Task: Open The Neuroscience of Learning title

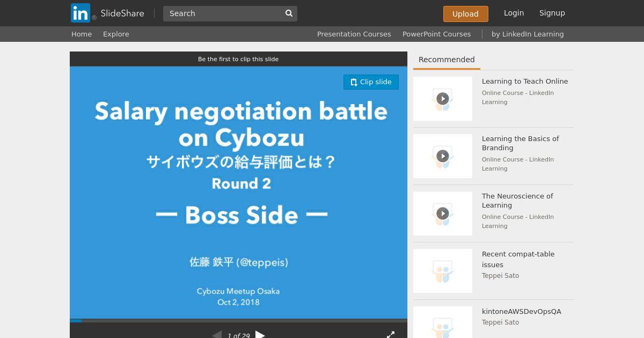Action: click(x=517, y=201)
